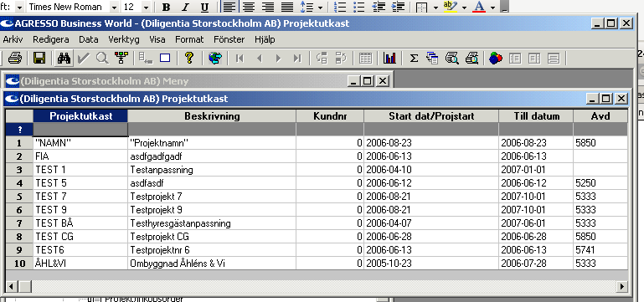644x302 pixels.
Task: Open the font size 12 dropdown
Action: [x=146, y=7]
